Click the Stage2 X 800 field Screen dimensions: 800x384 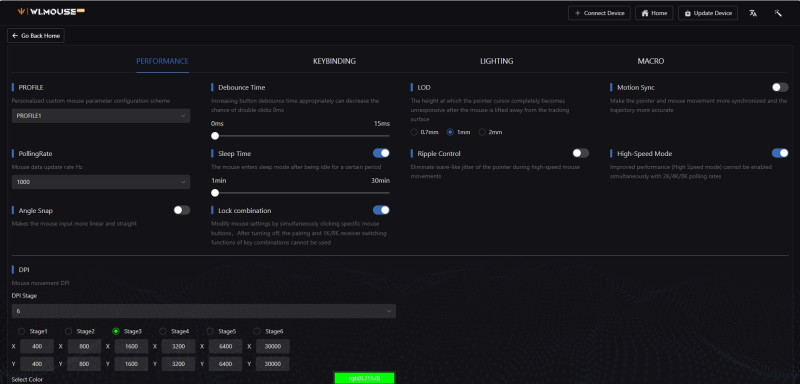[84, 347]
